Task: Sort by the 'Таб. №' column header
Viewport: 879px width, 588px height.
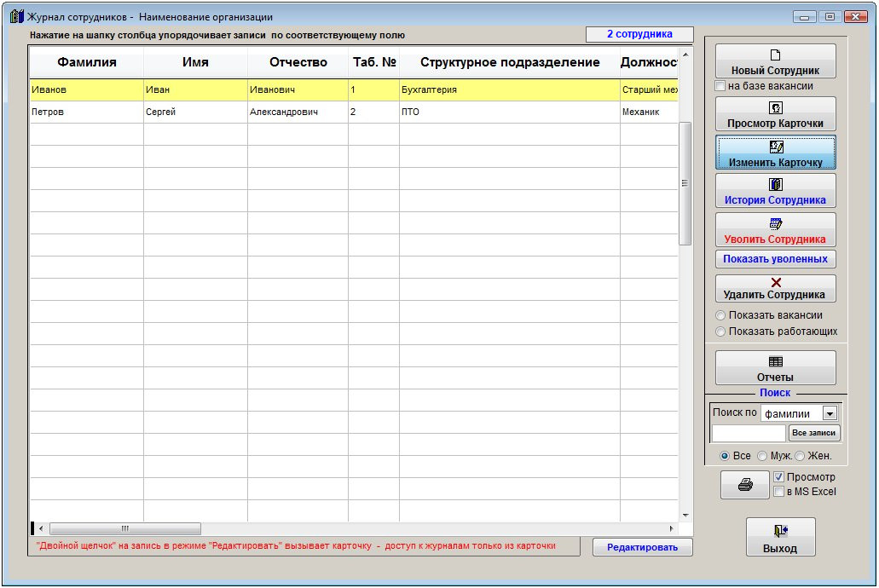Action: click(x=374, y=62)
